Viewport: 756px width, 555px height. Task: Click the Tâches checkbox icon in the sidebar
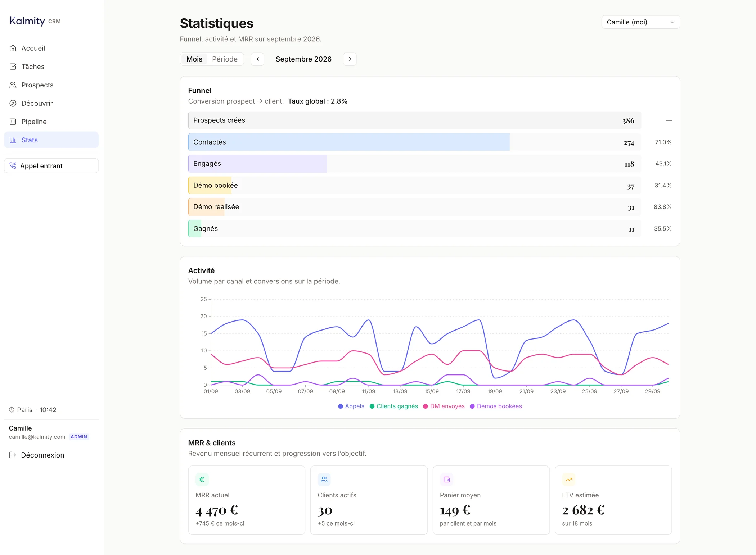pos(13,67)
